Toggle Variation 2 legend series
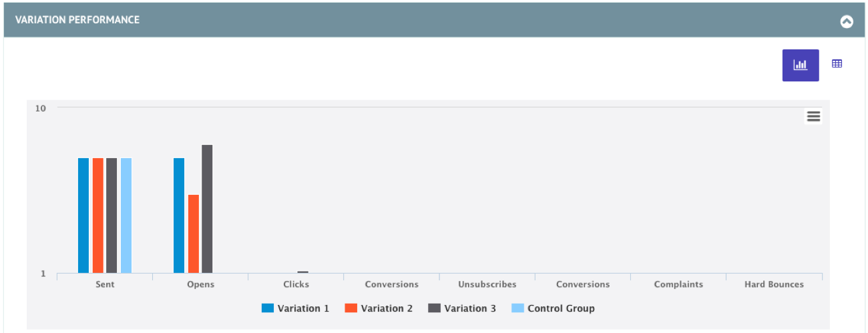Viewport: 868px width, 333px height. [x=387, y=308]
